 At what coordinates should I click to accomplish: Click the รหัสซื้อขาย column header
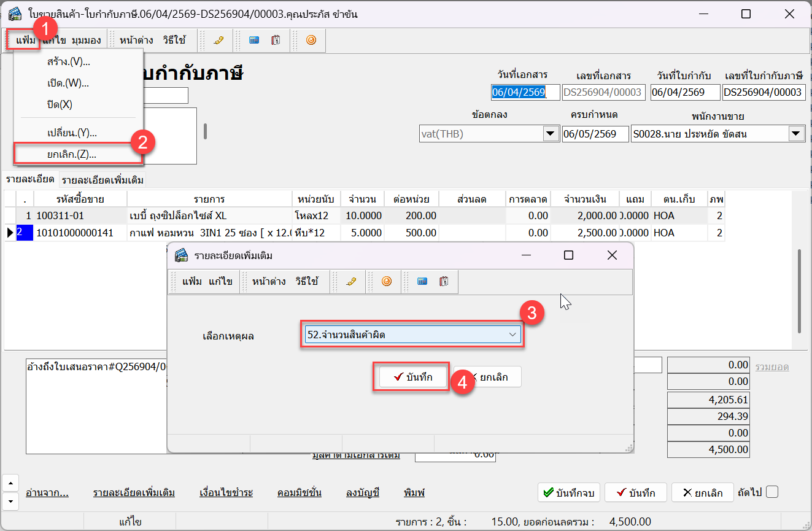[x=80, y=199]
